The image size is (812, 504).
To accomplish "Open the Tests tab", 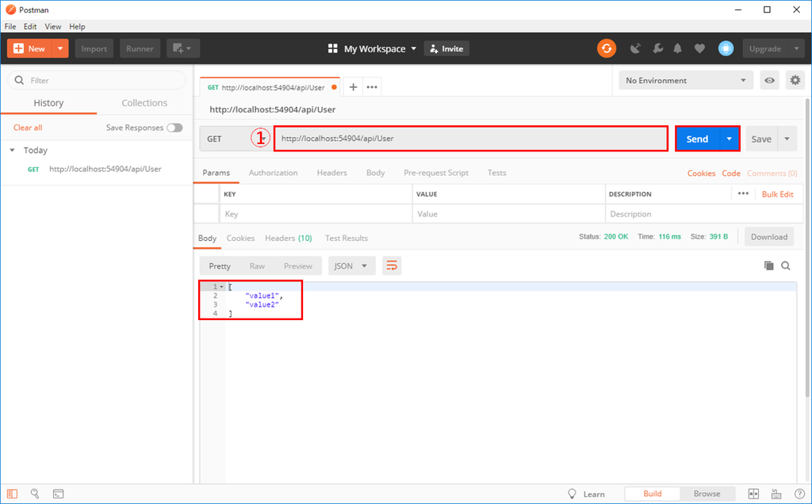I will pos(496,173).
